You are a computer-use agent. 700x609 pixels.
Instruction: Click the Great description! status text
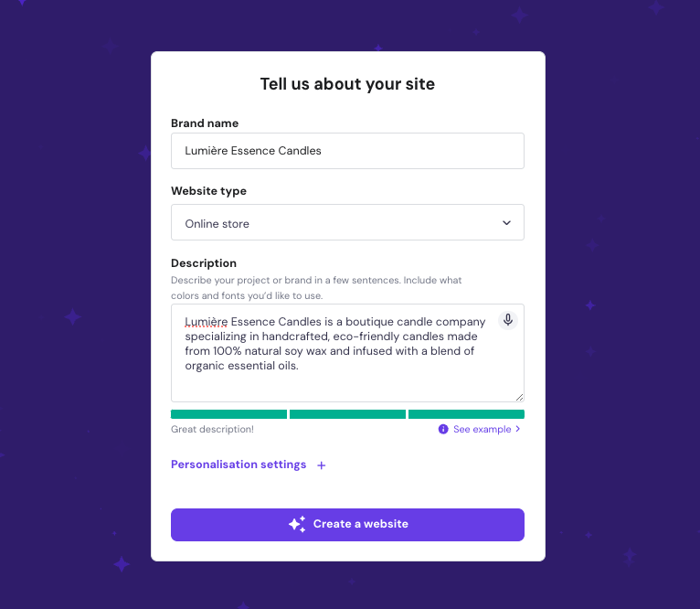click(x=212, y=429)
